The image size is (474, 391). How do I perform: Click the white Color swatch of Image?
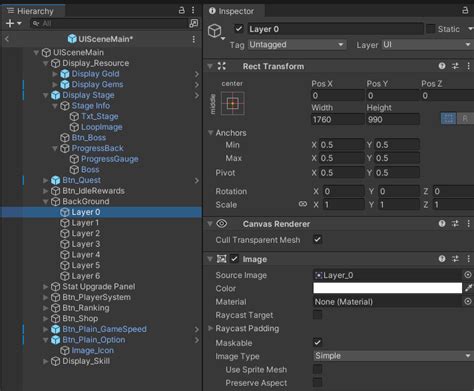(388, 288)
